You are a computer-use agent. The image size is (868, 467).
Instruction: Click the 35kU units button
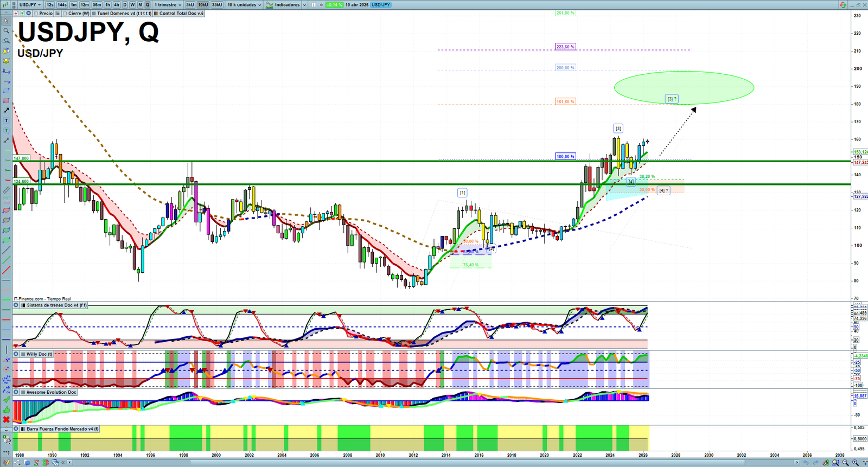pos(217,5)
